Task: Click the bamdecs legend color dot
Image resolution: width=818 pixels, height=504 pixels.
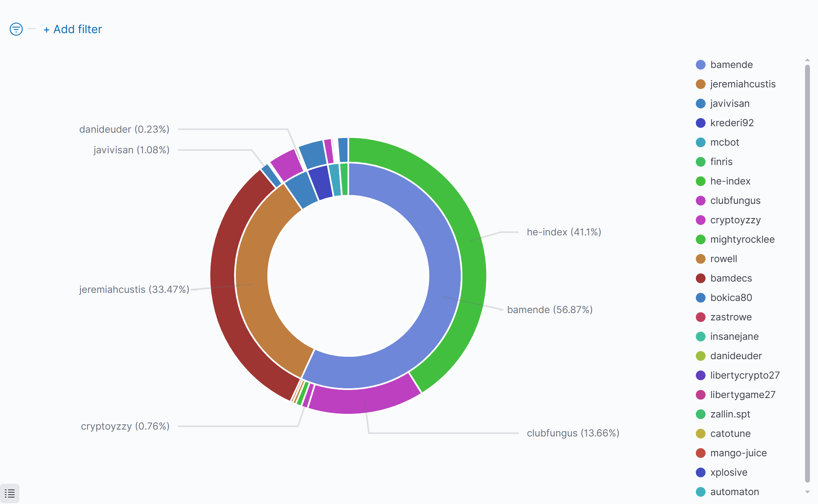Action: click(701, 278)
